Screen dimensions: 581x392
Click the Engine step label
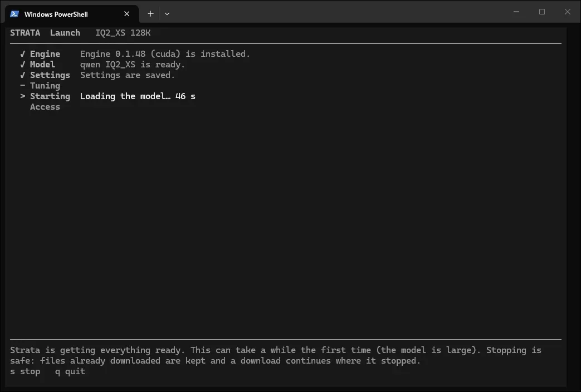coord(45,54)
